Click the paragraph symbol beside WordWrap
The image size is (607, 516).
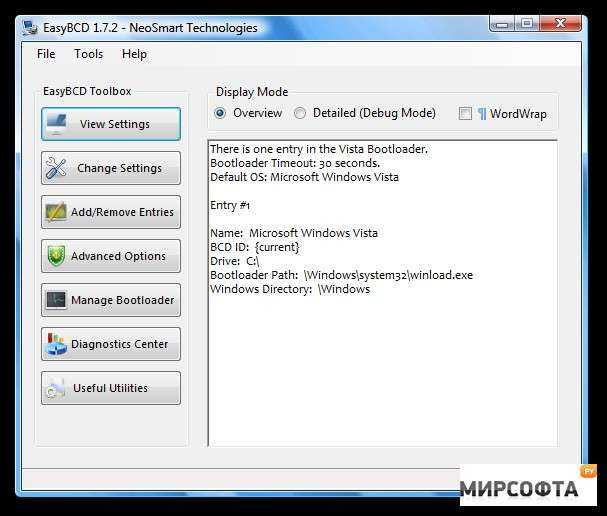point(482,114)
